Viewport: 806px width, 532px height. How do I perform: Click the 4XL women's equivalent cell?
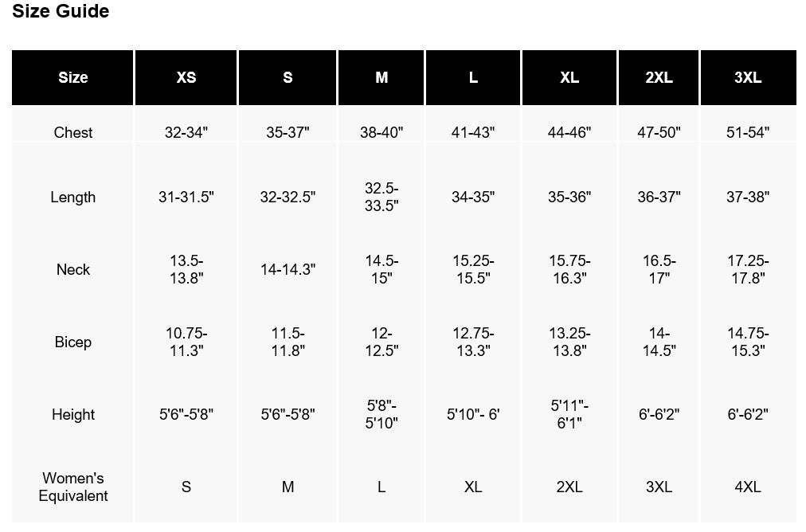coord(748,487)
